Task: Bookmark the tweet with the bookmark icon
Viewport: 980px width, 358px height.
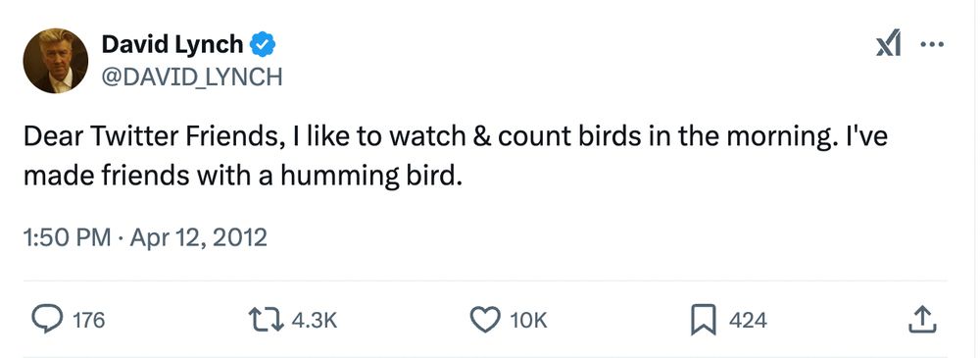Action: point(703,321)
